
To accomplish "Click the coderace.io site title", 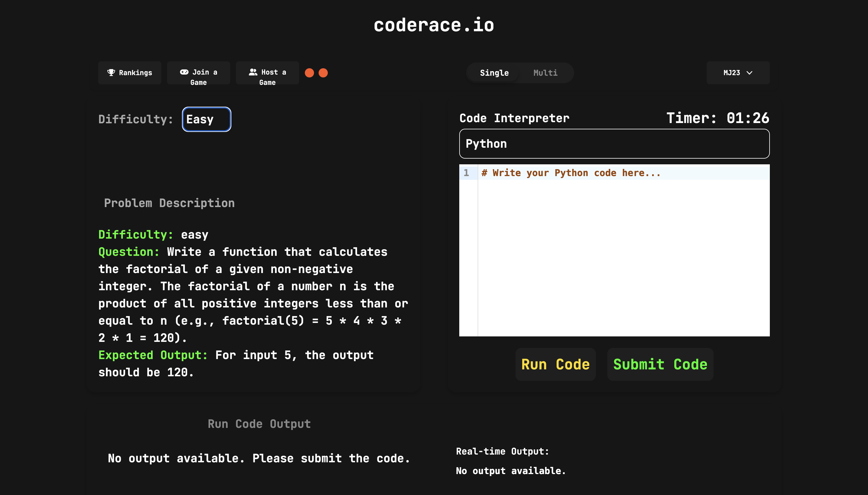I will (x=434, y=25).
